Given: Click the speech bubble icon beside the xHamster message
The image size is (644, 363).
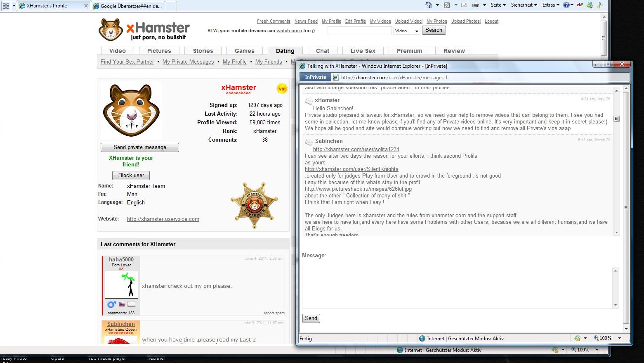Looking at the screenshot, I should 309,101.
